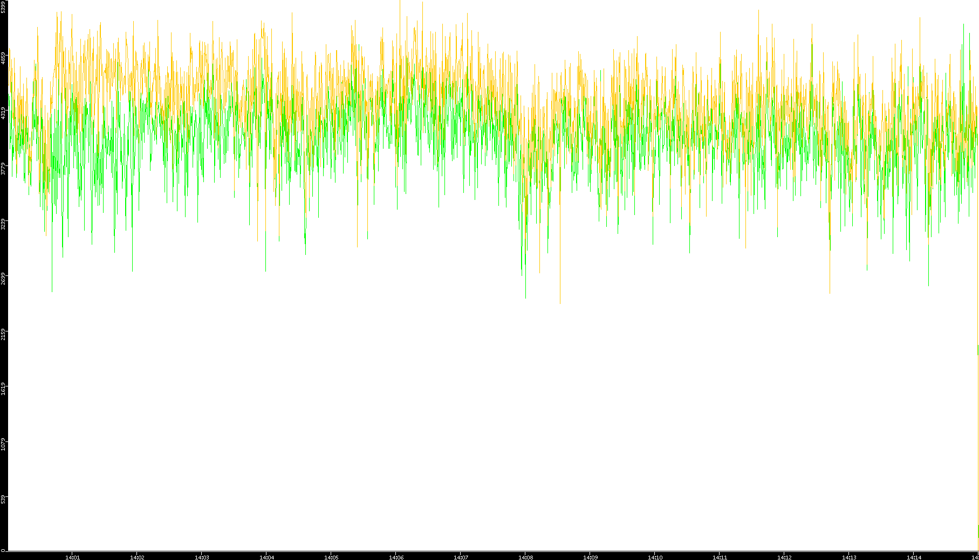Click the 1079 value on the vertical axis

3,445
